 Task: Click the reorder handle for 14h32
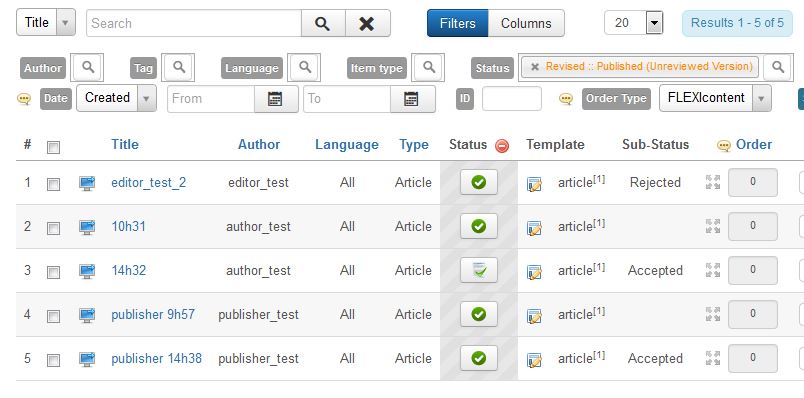coord(713,270)
